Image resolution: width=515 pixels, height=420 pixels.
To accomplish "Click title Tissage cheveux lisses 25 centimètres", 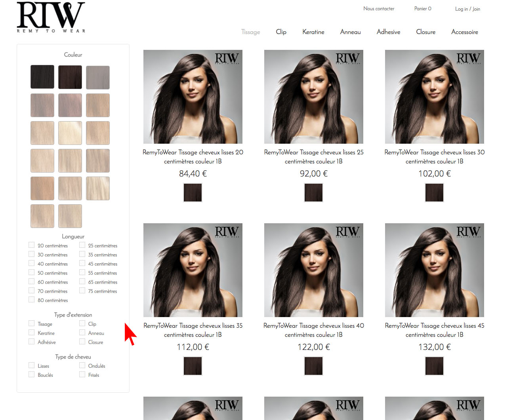I will (x=314, y=157).
